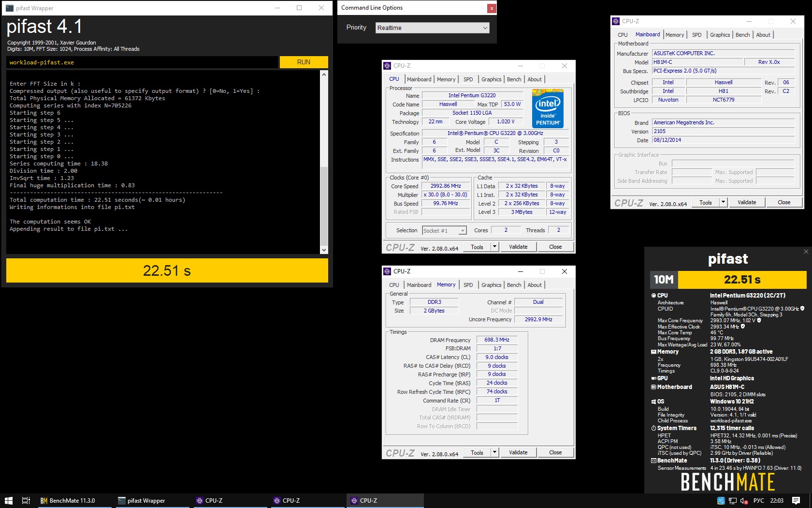Open Graphics tab in CPU-Z Motherboard window
Screen dimensions: 812x508
(x=720, y=35)
